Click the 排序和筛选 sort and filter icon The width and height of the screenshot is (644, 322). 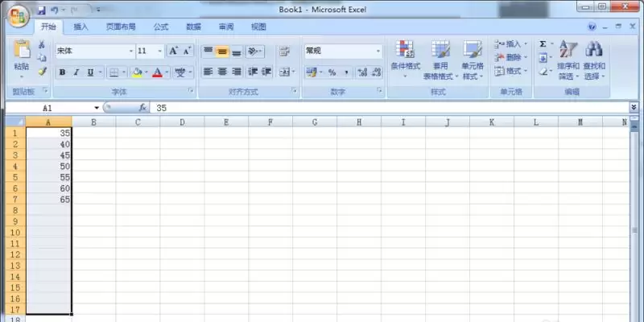(x=568, y=59)
